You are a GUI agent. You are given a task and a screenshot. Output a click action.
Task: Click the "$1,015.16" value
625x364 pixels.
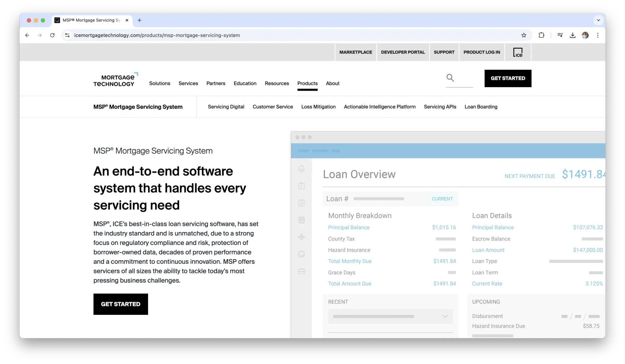tap(444, 227)
